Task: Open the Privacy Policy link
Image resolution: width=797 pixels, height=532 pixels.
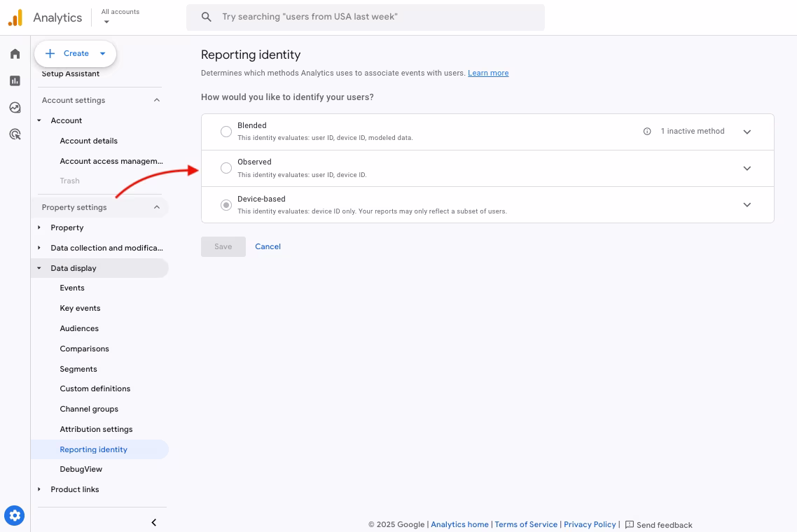Action: tap(590, 524)
